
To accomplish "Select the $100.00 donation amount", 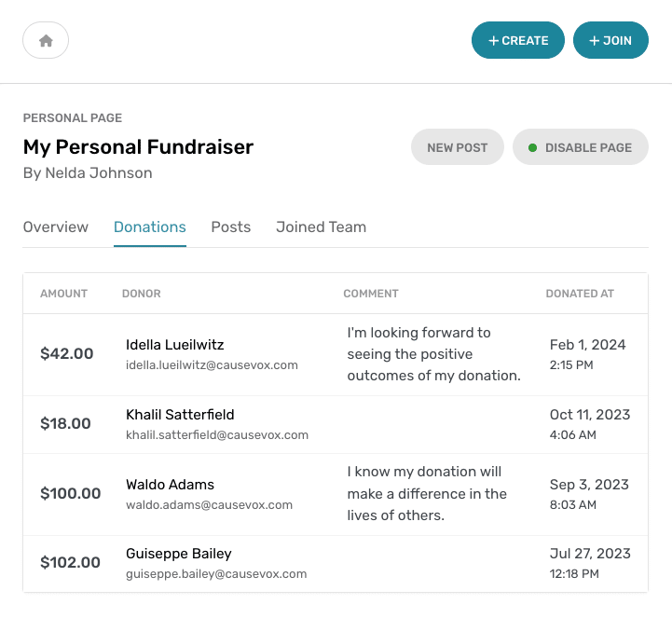I will click(70, 493).
